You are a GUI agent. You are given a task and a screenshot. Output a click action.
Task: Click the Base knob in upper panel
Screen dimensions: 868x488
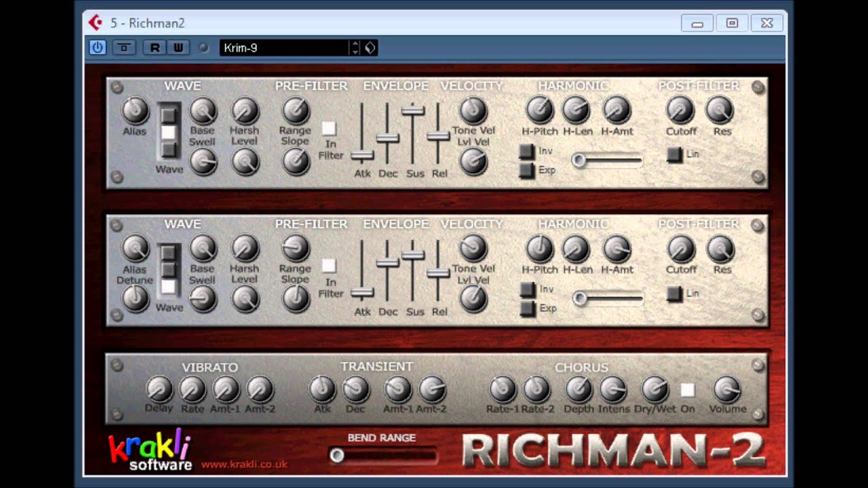203,110
